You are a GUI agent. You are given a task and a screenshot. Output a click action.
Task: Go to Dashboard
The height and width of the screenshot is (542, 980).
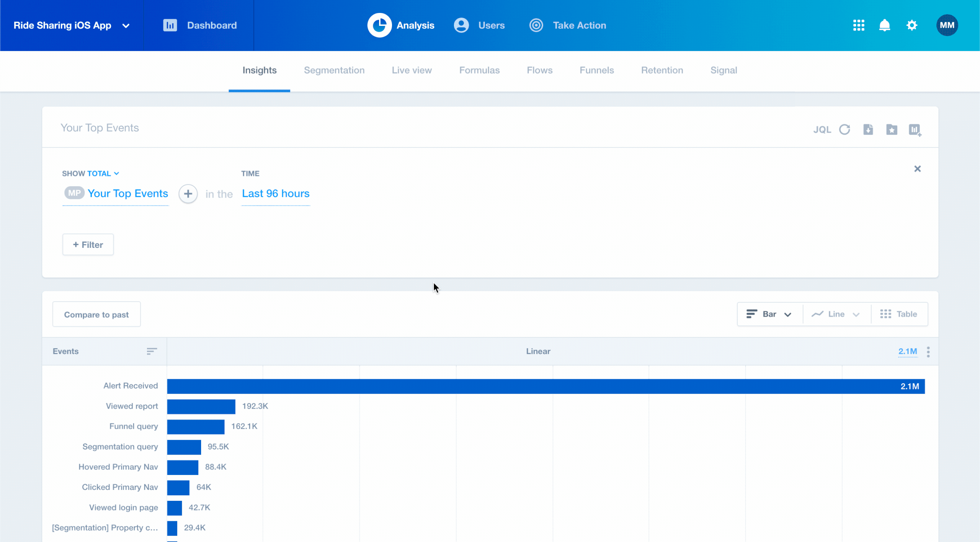click(212, 25)
